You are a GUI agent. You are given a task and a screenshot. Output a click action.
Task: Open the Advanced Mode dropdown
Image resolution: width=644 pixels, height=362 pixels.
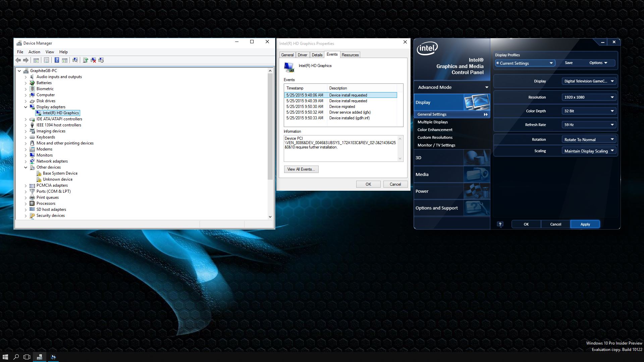(x=452, y=87)
